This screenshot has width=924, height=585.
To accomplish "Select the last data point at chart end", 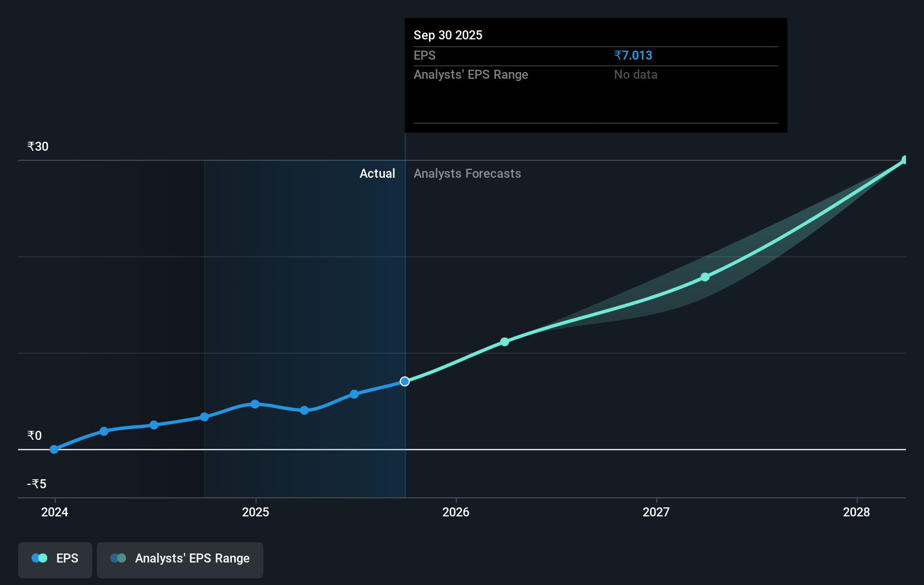I will click(x=904, y=160).
